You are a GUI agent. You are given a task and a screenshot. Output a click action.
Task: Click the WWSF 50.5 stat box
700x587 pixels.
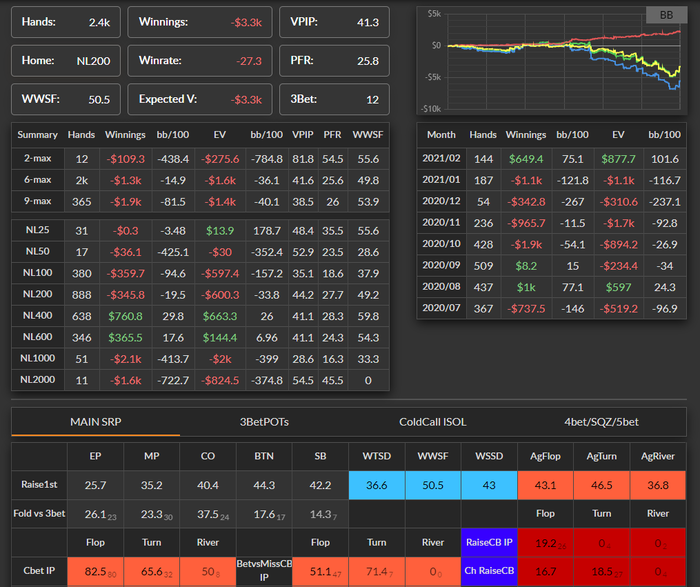(66, 99)
